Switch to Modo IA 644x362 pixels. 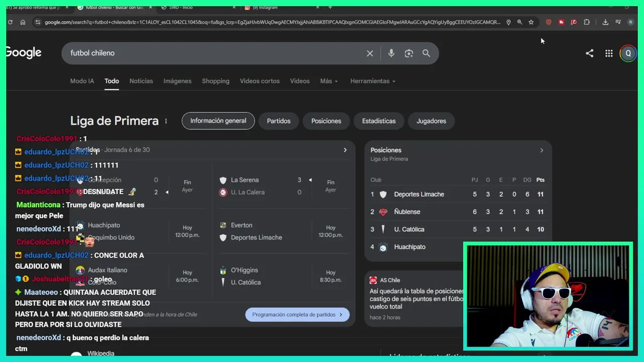(x=82, y=81)
